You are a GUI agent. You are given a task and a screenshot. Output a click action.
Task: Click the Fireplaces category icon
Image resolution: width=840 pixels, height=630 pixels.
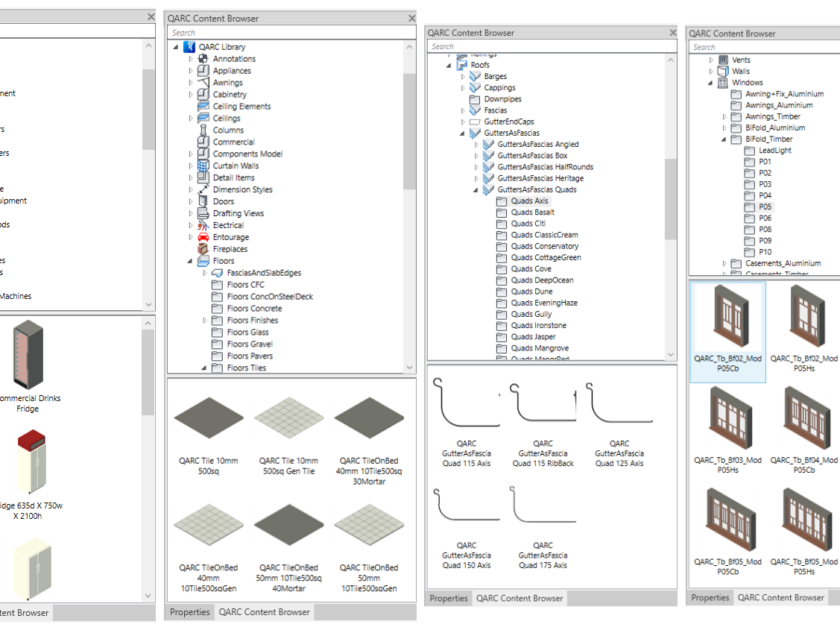point(203,249)
